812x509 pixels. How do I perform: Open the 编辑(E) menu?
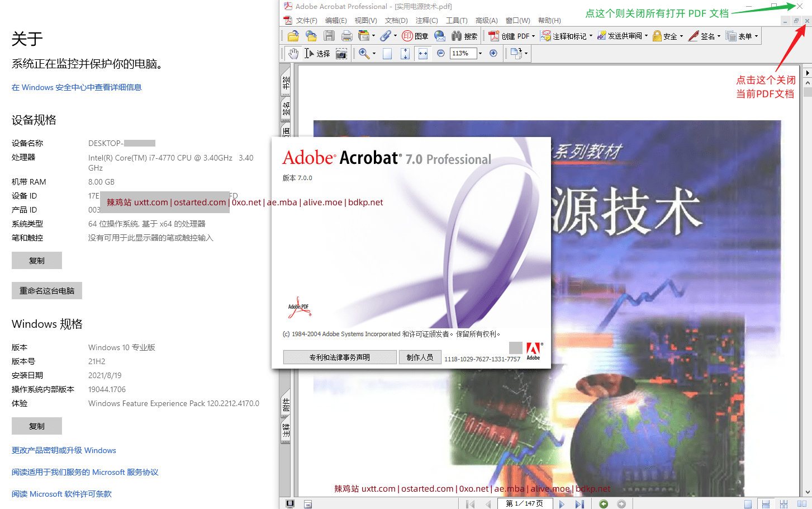(336, 21)
